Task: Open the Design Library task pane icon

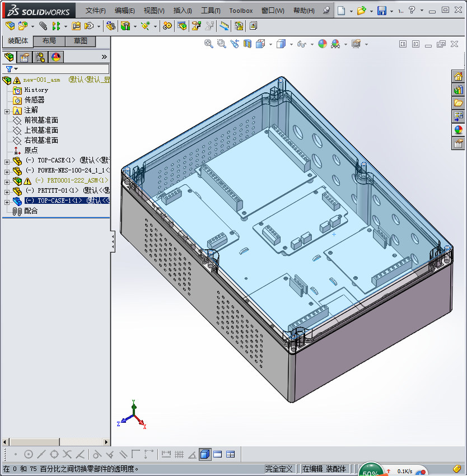Action: coord(458,90)
